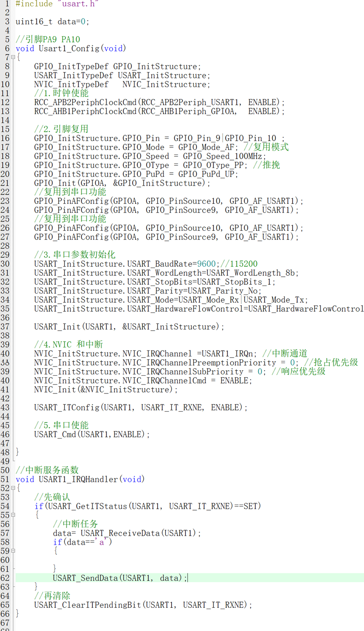Image resolution: width=364 pixels, height=631 pixels.
Task: Click the USART_Parity_No assignment line
Action: (148, 291)
